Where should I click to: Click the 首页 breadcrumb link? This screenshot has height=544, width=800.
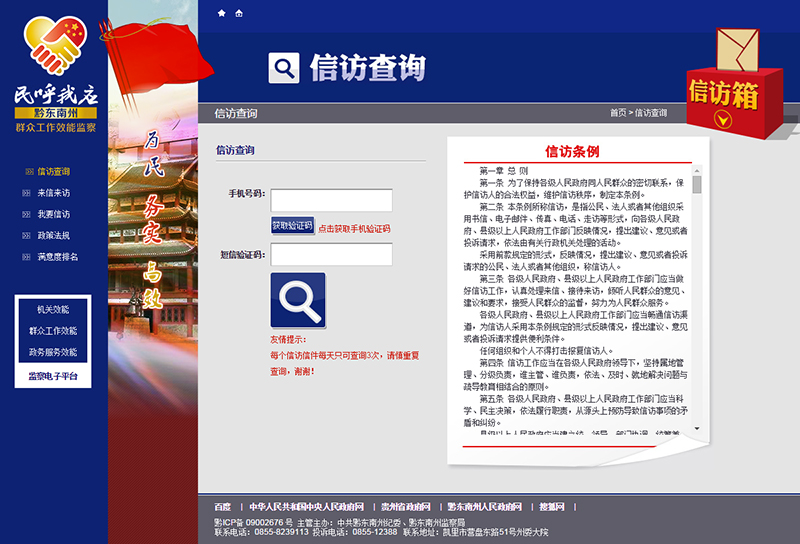[x=618, y=113]
